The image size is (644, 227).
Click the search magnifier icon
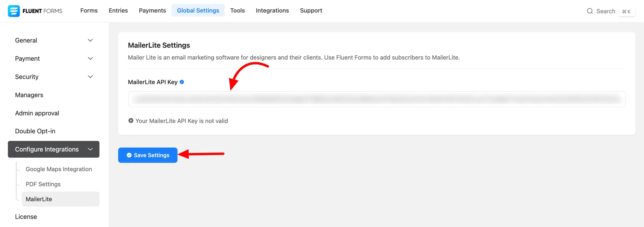click(x=590, y=11)
